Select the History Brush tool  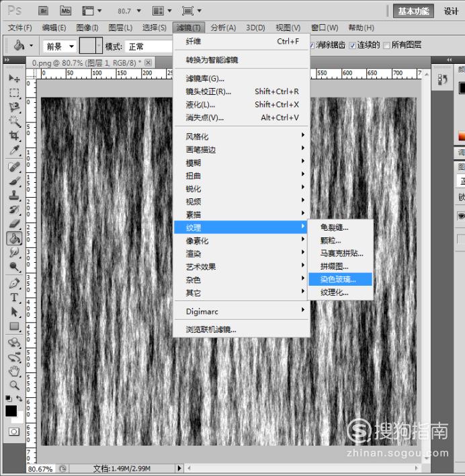(x=14, y=210)
